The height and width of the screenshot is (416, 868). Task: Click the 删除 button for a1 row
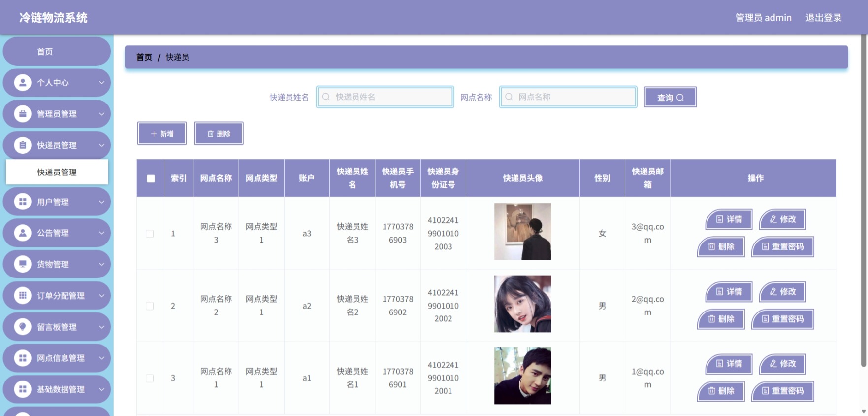point(721,391)
